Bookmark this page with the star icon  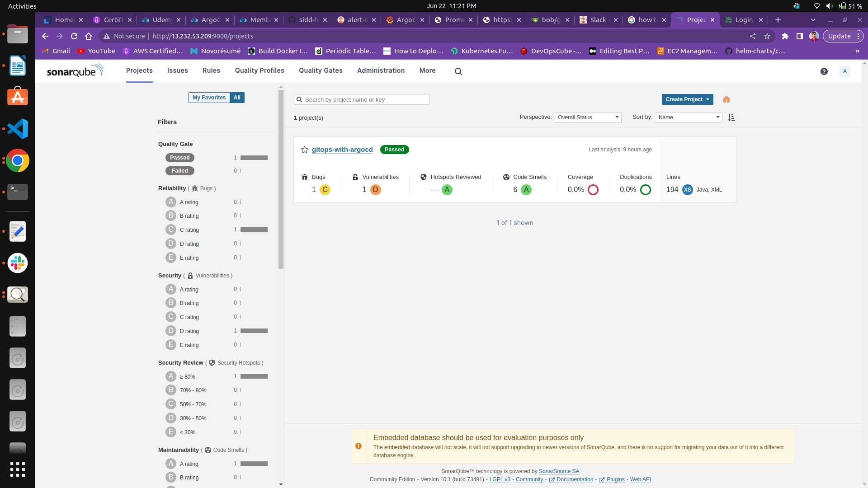coord(767,36)
